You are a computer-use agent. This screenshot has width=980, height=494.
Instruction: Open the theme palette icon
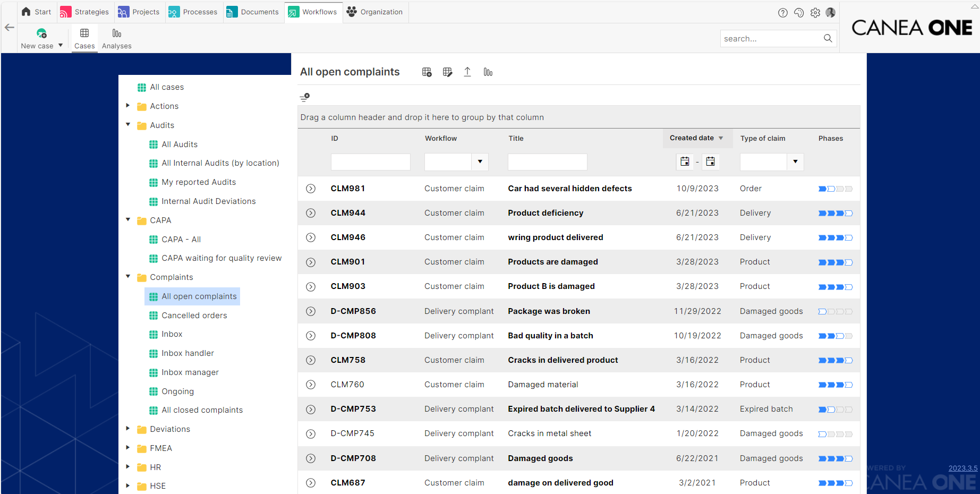pos(799,13)
